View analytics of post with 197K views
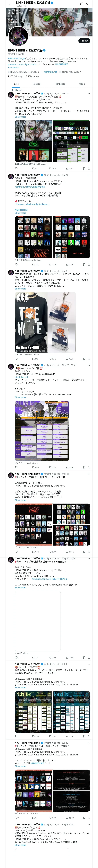Viewport: 98px width, 868px height. click(x=69, y=359)
